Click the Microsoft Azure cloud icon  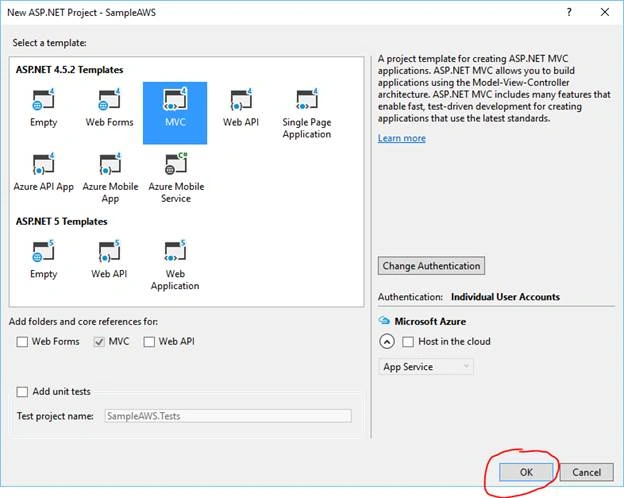coord(384,320)
